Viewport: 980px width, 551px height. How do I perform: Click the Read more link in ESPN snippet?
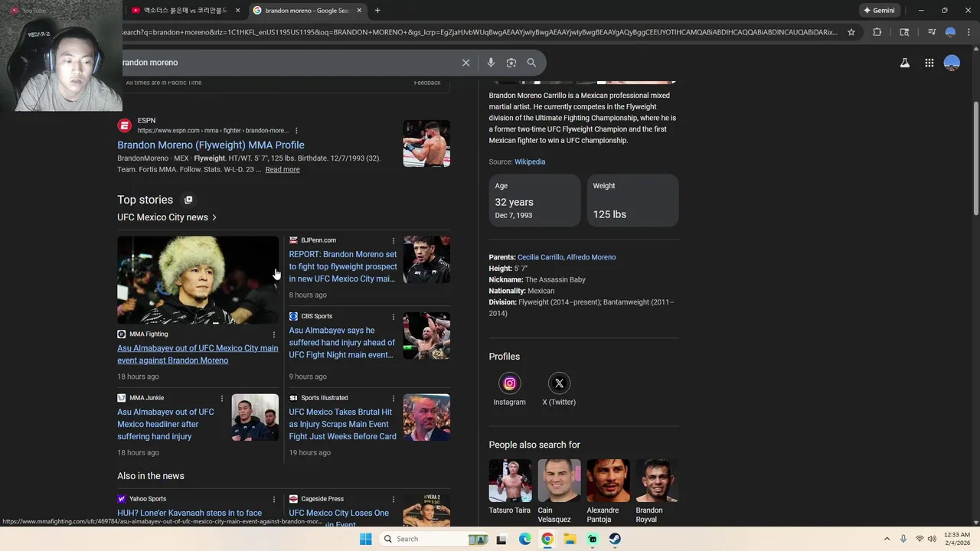pos(283,170)
